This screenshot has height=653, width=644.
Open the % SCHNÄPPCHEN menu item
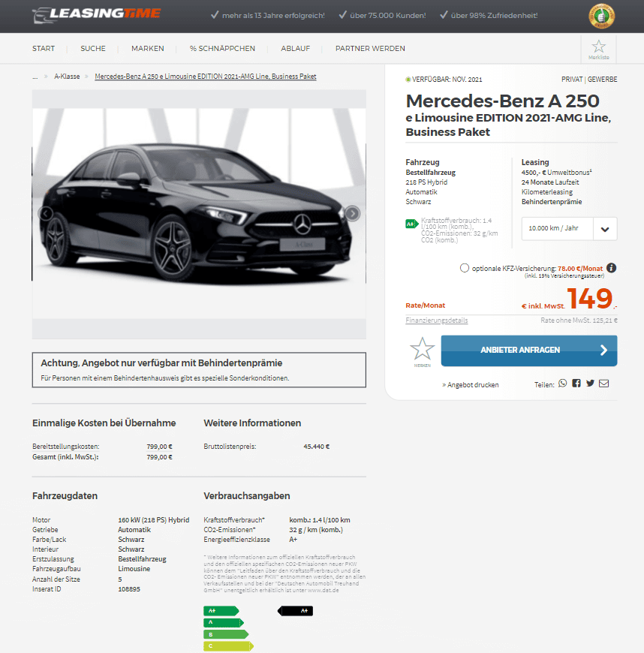[222, 48]
